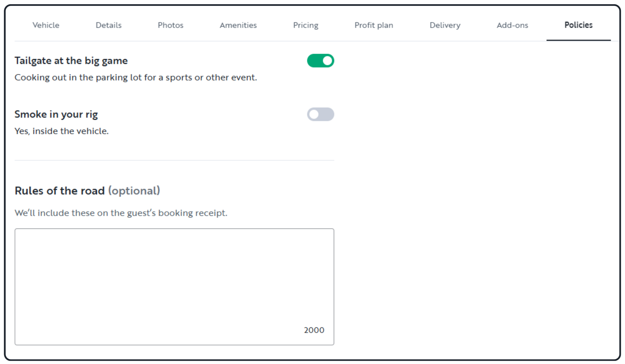Enable the Smoke in your rig toggle
The height and width of the screenshot is (364, 625).
tap(320, 114)
